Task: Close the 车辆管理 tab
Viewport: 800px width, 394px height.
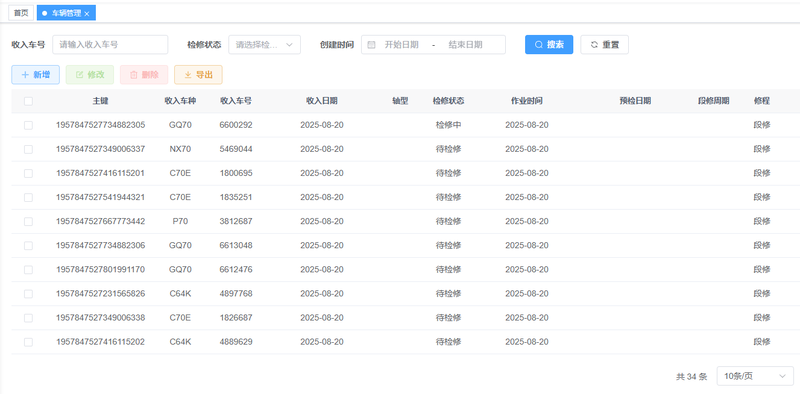Action: click(x=87, y=14)
